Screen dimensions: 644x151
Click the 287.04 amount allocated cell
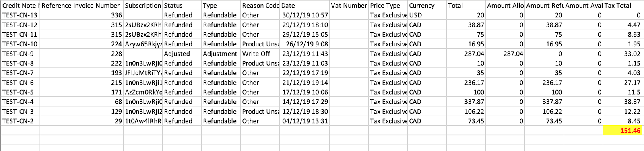pos(505,54)
